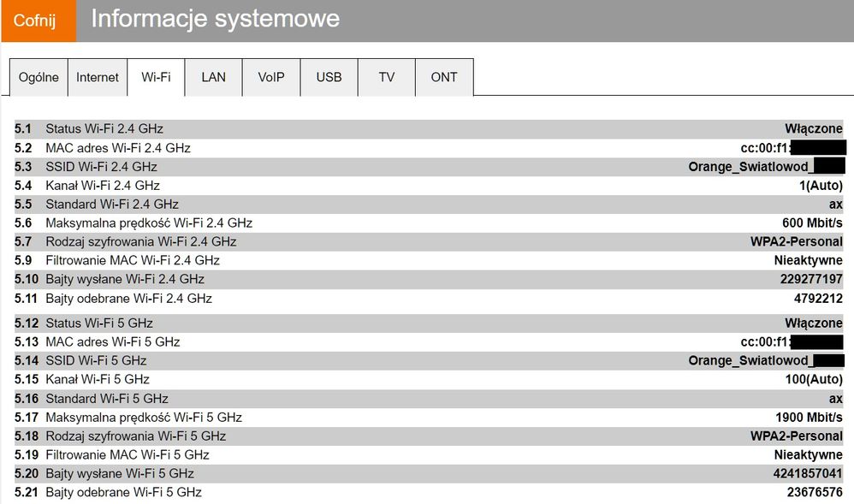Select the Standard Wi-Fi 2.4 GHz row
Screen dimensions: 854x504
pos(428,204)
